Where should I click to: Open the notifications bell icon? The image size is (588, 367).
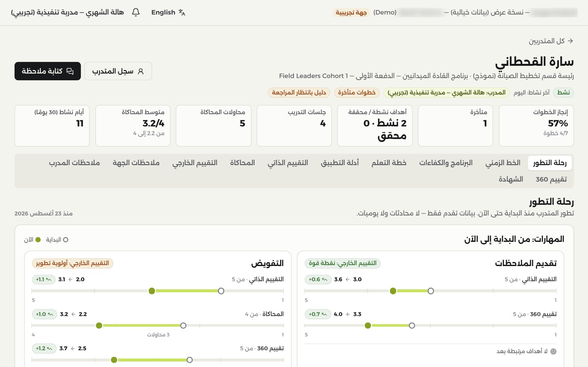[x=136, y=12]
